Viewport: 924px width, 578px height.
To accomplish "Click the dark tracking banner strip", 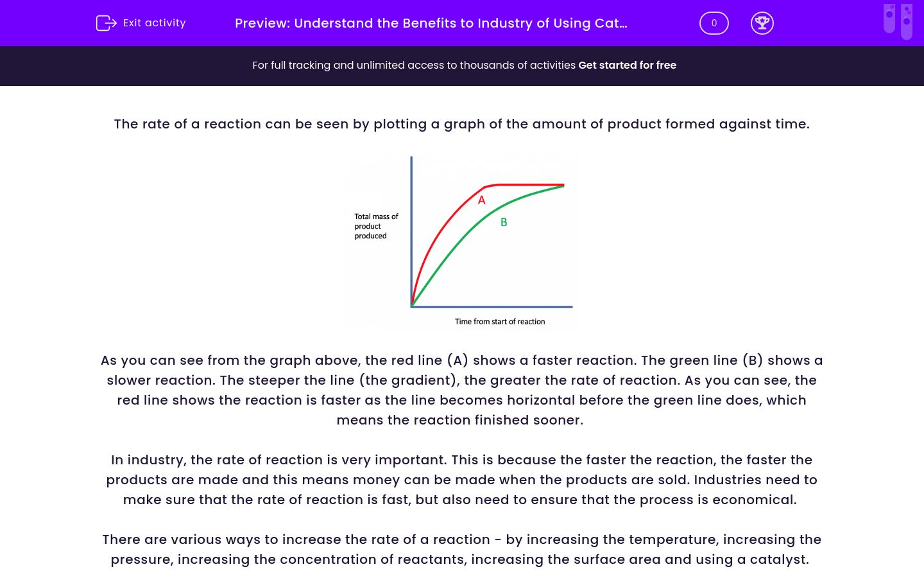I will click(x=462, y=66).
